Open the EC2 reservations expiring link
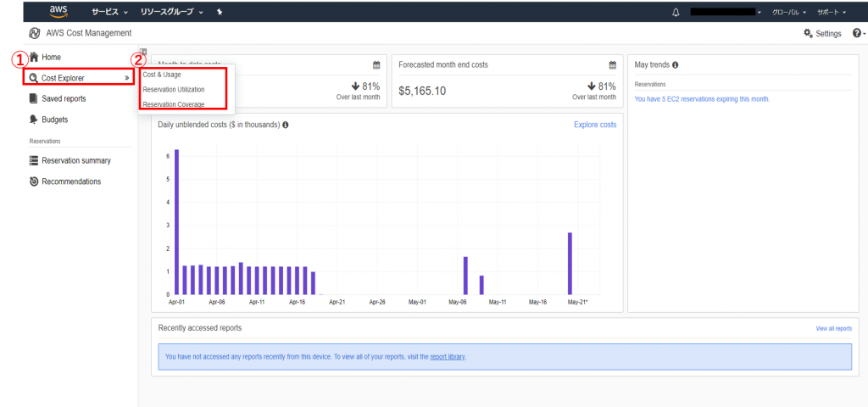Image resolution: width=868 pixels, height=407 pixels. (702, 99)
